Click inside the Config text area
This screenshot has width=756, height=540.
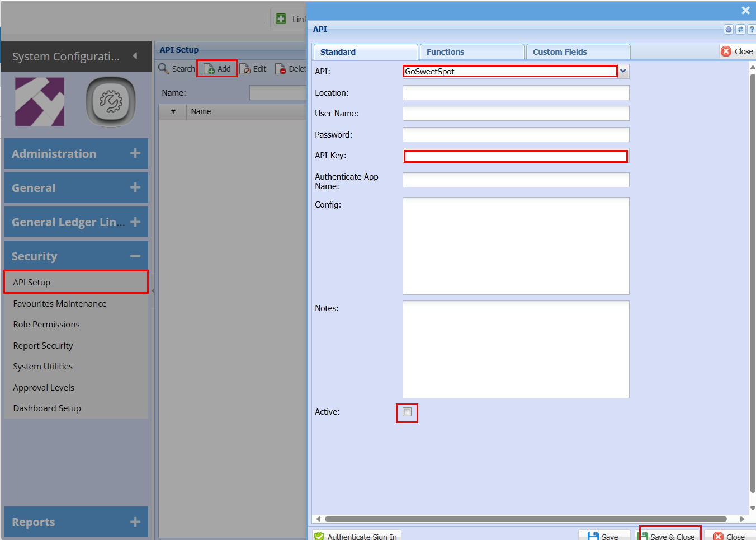[516, 246]
